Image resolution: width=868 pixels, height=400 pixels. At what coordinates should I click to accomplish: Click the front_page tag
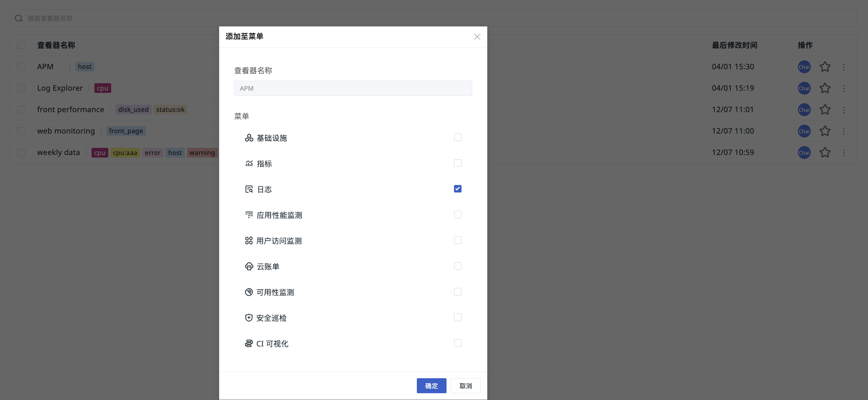coord(126,131)
